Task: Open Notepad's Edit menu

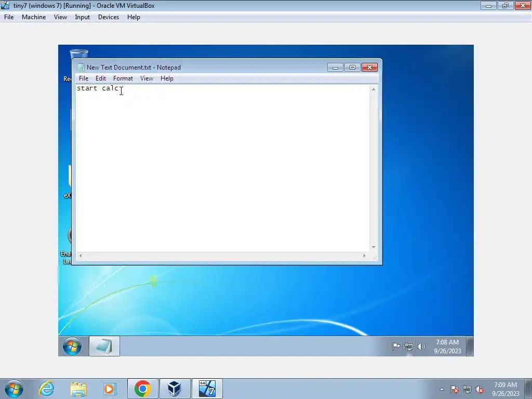Action: point(101,78)
